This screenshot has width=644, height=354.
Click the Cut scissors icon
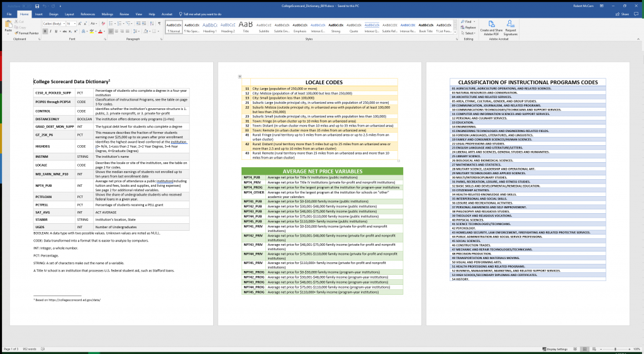(16, 21)
